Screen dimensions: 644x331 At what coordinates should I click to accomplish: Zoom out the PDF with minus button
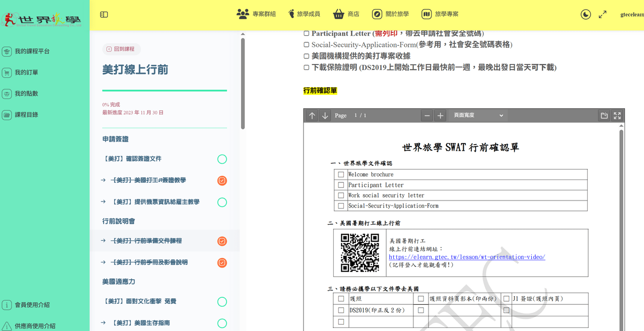click(427, 115)
